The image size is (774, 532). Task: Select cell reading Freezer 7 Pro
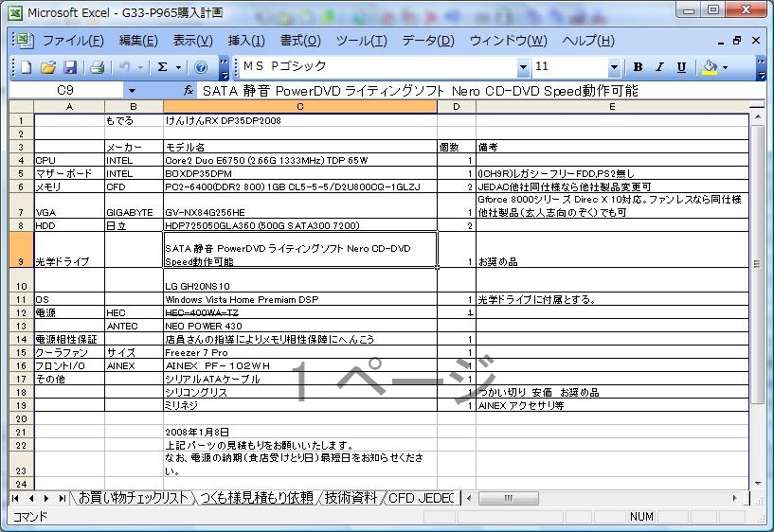point(300,352)
